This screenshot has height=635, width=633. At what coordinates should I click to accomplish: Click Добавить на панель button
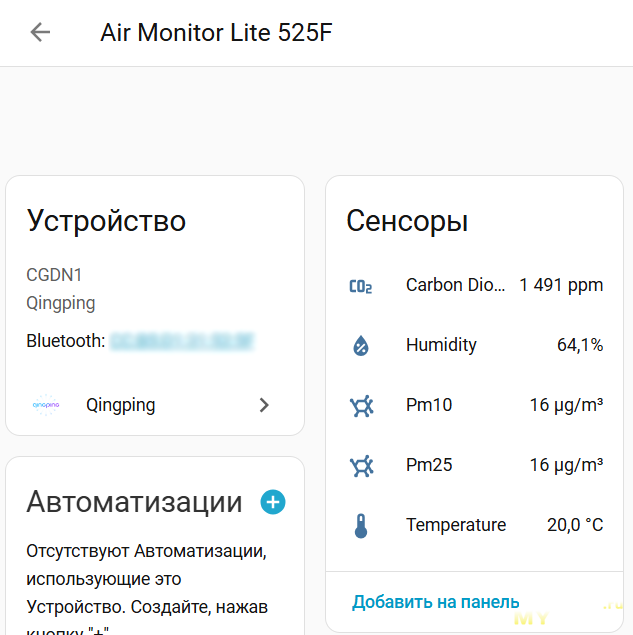tap(435, 601)
